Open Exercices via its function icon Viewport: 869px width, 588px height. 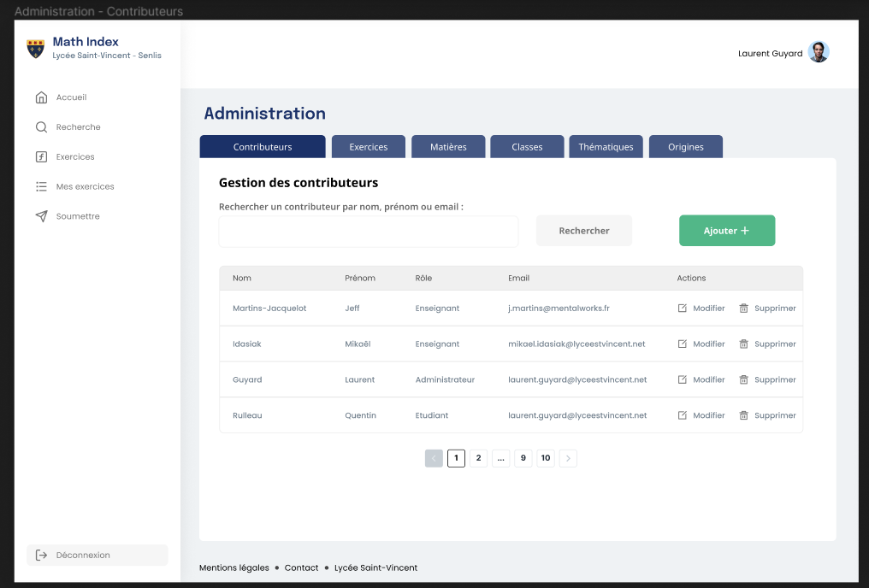pyautogui.click(x=41, y=157)
